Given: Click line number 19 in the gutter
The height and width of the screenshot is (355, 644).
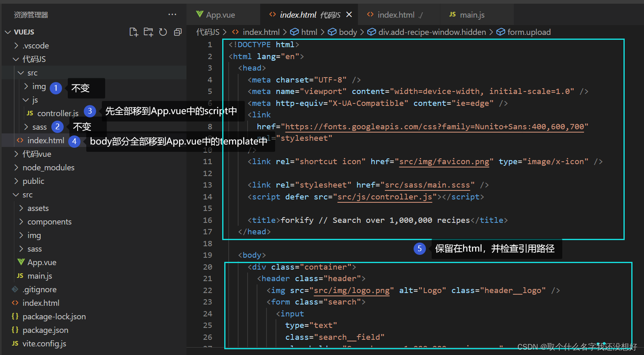Looking at the screenshot, I should pos(207,255).
